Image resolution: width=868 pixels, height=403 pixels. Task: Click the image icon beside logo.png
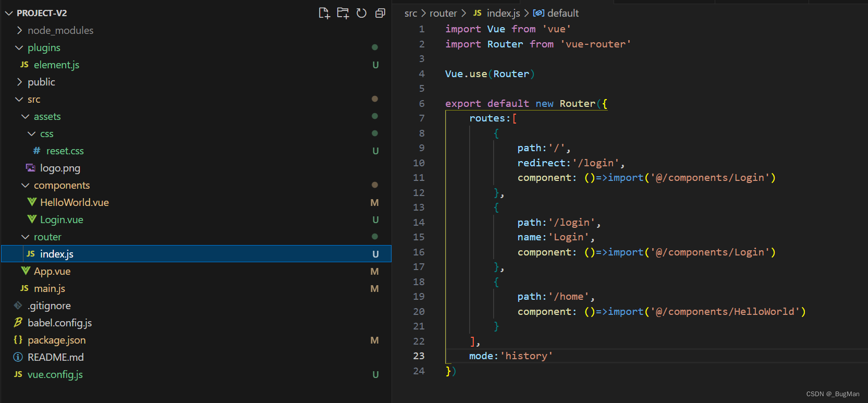[x=31, y=168]
